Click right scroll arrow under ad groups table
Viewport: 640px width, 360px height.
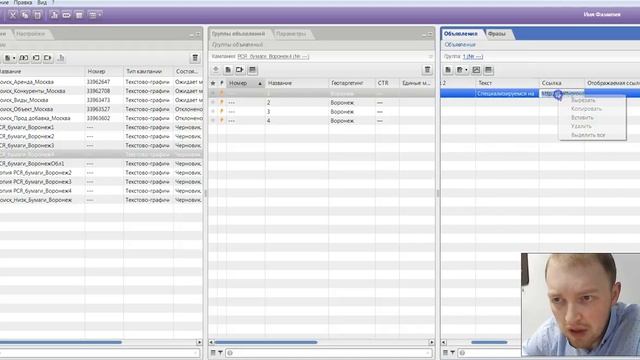pyautogui.click(x=431, y=342)
